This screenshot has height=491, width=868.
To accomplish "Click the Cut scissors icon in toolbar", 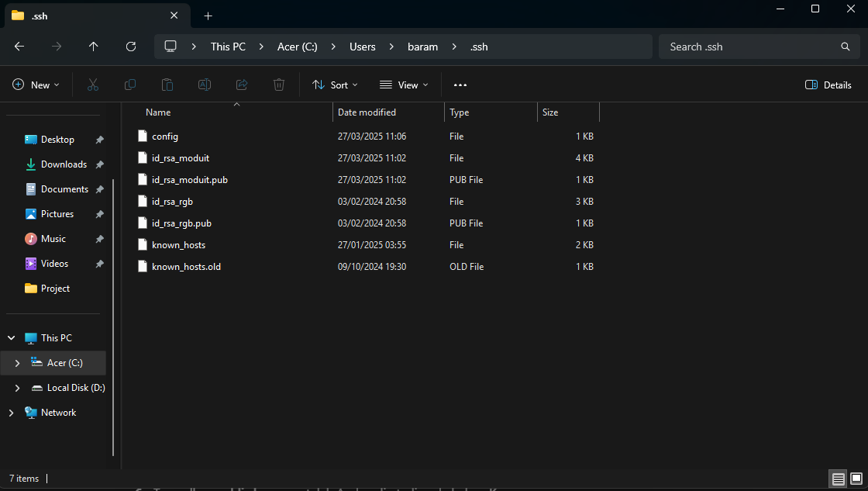I will [93, 85].
